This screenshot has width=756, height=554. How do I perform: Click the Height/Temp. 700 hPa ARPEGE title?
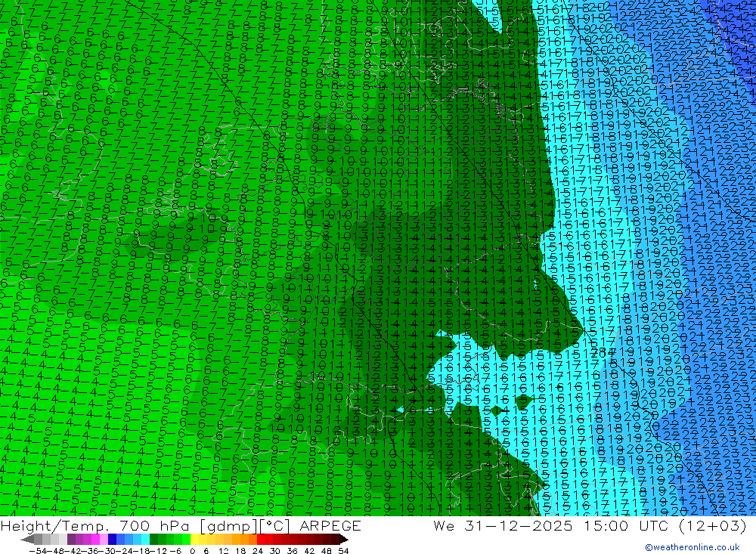coord(181,525)
